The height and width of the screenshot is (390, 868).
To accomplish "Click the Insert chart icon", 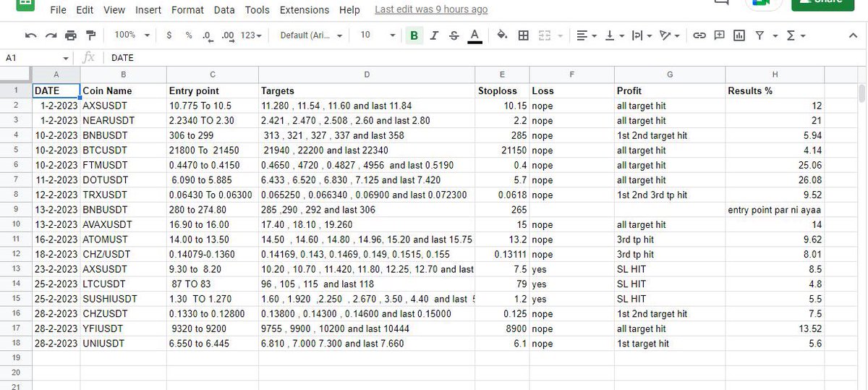I will [x=739, y=35].
